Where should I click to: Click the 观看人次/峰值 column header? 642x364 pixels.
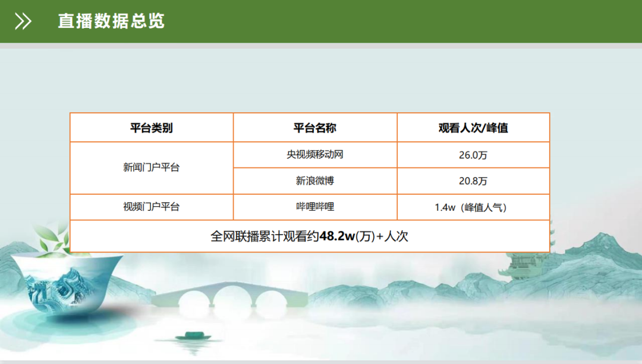coord(473,128)
